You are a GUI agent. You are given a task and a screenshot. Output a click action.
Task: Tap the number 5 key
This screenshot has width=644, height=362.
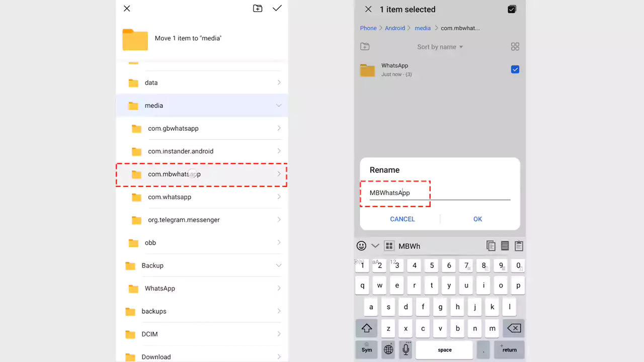[432, 265]
